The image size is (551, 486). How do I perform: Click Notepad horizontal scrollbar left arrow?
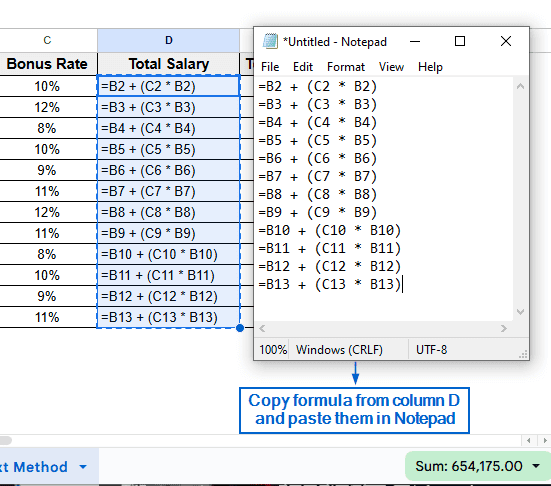[262, 329]
